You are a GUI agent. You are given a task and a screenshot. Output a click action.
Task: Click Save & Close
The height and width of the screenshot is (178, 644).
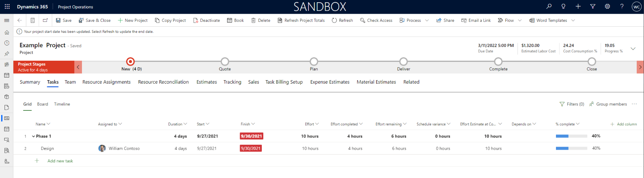click(95, 20)
